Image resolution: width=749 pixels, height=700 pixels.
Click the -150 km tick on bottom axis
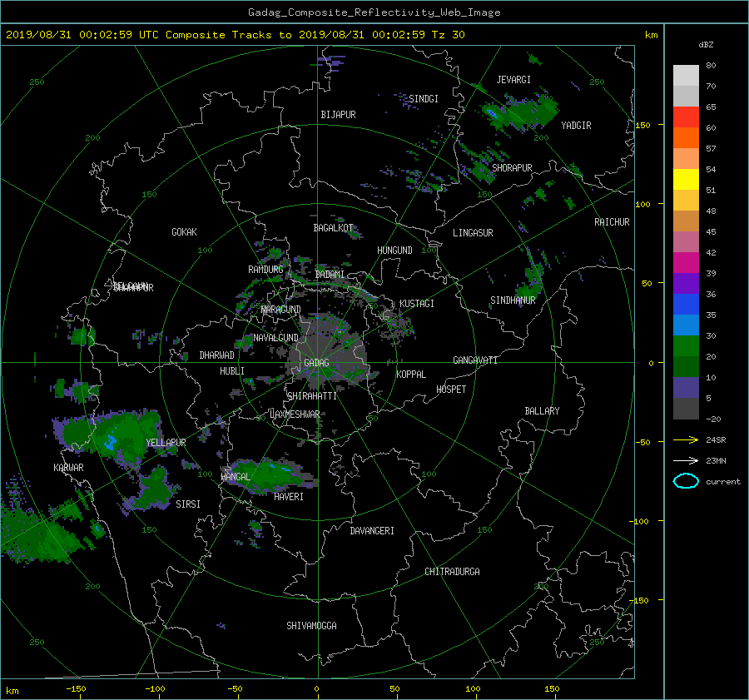[x=76, y=689]
